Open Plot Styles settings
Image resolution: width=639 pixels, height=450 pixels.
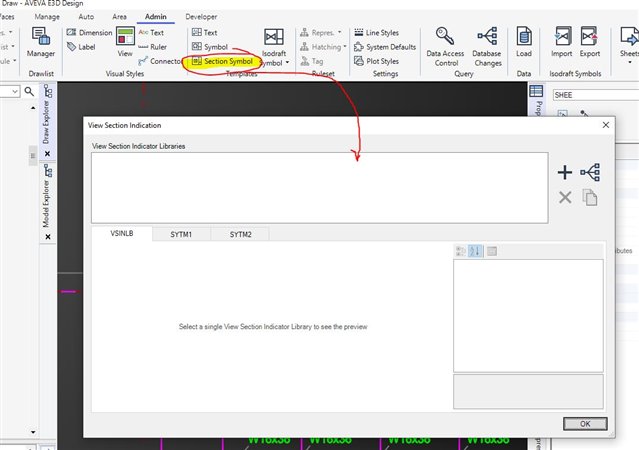pos(377,61)
